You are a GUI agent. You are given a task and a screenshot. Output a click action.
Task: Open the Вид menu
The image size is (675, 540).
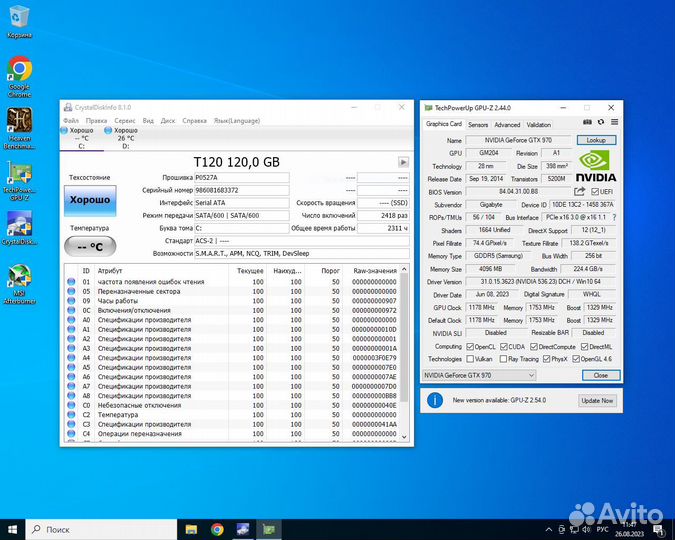click(148, 121)
